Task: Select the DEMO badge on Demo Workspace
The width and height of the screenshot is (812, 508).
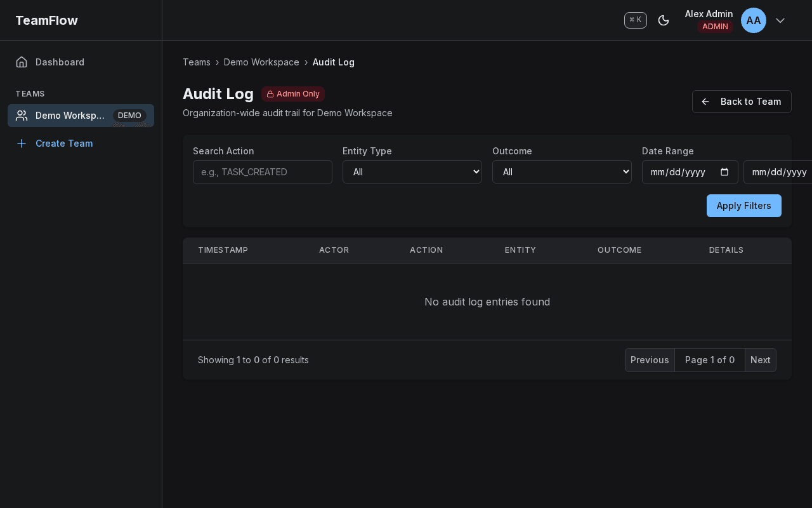Action: (x=129, y=116)
